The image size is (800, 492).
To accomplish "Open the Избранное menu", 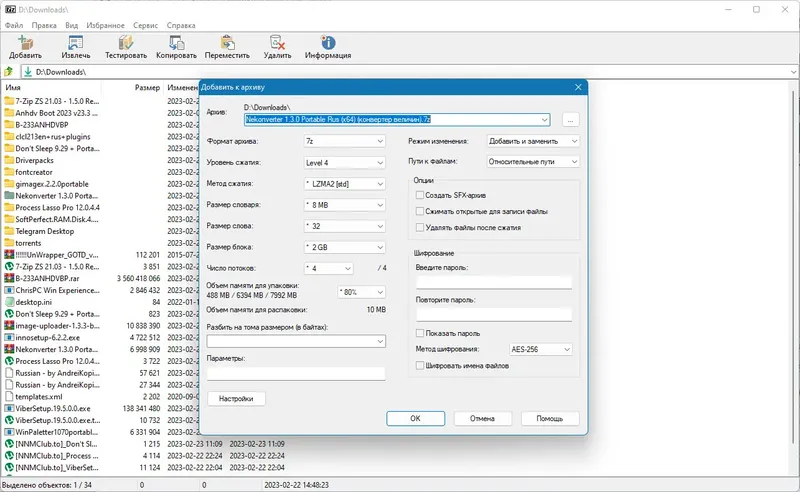I will 105,25.
